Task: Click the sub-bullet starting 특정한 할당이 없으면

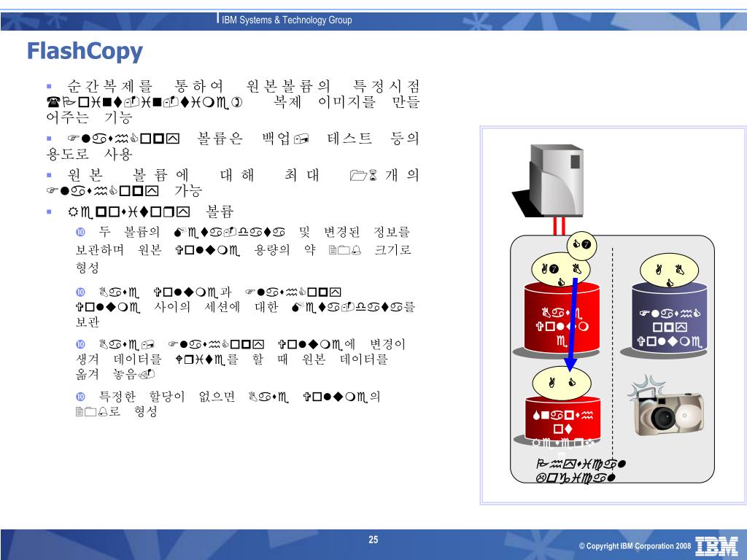Action: [x=228, y=404]
